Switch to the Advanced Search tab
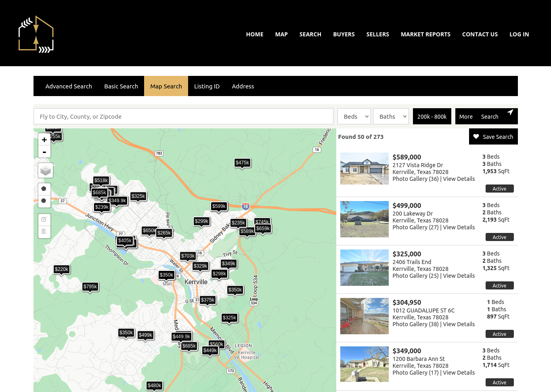 pyautogui.click(x=69, y=86)
